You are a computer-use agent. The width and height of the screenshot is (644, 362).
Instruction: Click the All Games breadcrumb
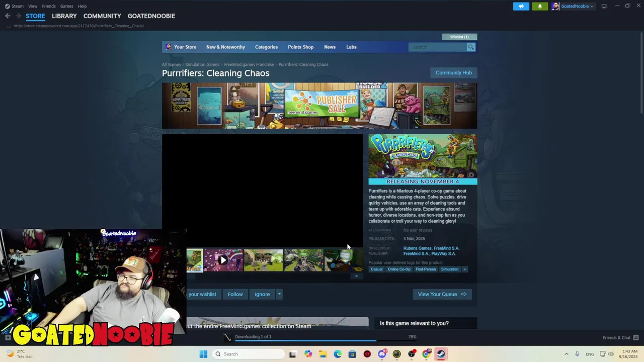(171, 65)
